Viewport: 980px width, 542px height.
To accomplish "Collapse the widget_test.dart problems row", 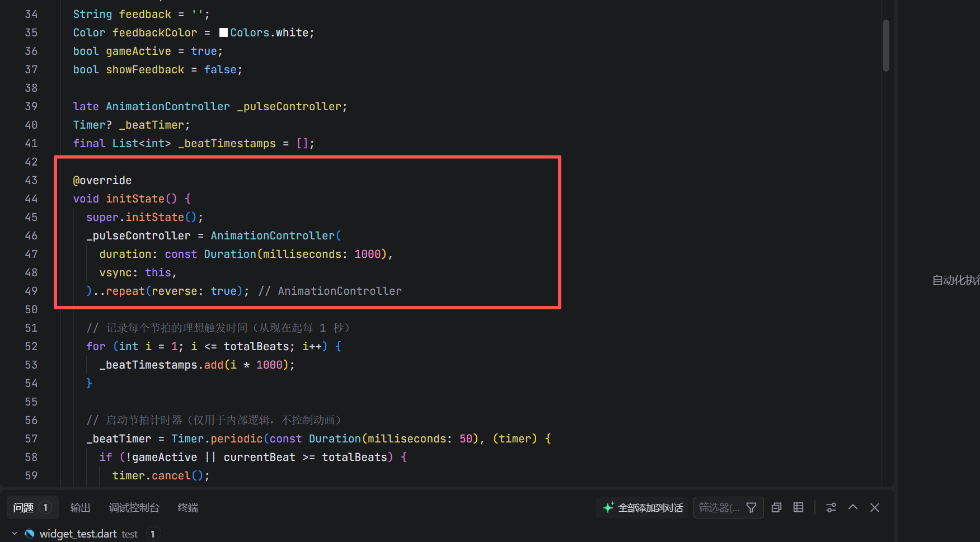I will 15,534.
